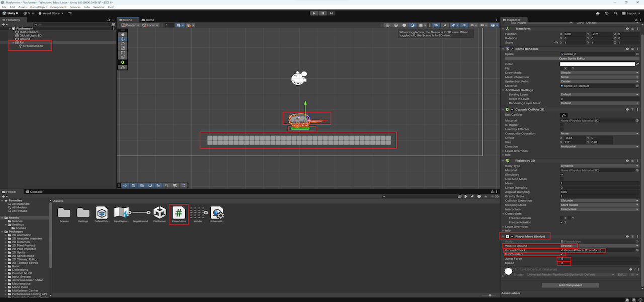The image size is (644, 302).
Task: Open the Window menu
Action: click(x=99, y=7)
